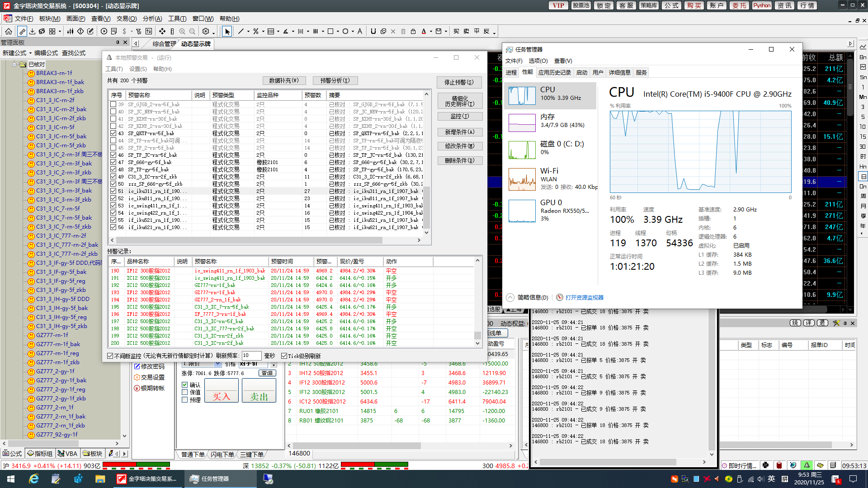Viewport: 868px width, 488px height.
Task: Open the 新建公式 dropdown arrow
Action: 30,53
